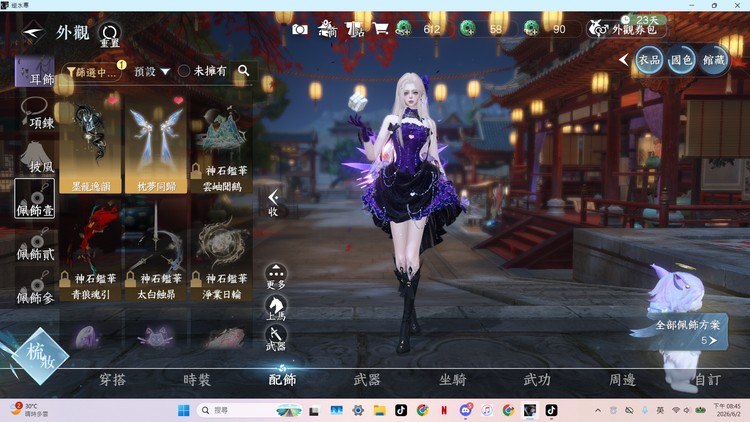Open the 衣品 round button
The height and width of the screenshot is (422, 750).
click(649, 60)
